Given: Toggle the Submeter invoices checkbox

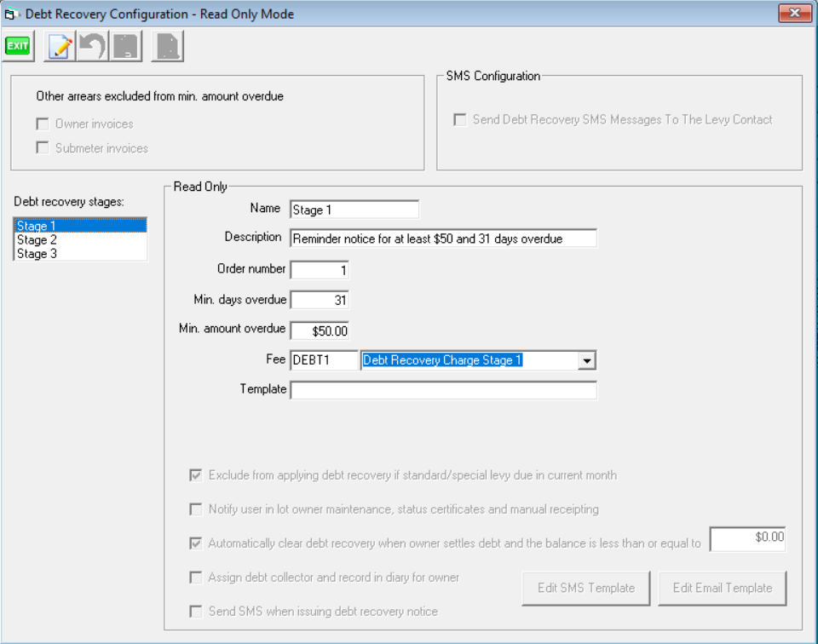Looking at the screenshot, I should (x=43, y=148).
